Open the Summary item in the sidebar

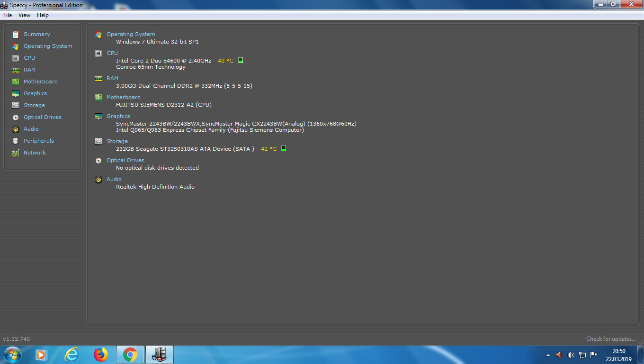36,34
